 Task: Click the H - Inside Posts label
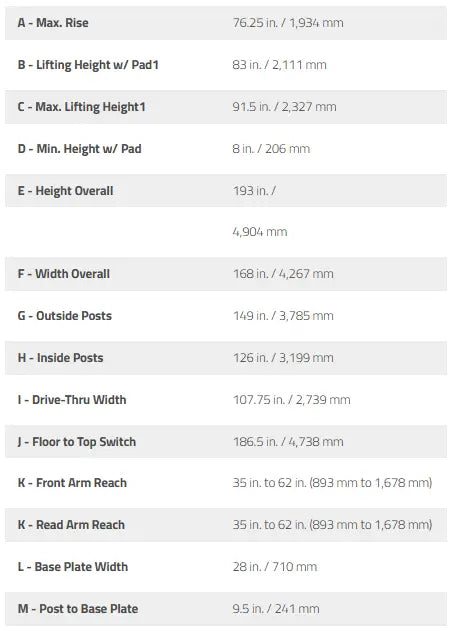(x=60, y=358)
